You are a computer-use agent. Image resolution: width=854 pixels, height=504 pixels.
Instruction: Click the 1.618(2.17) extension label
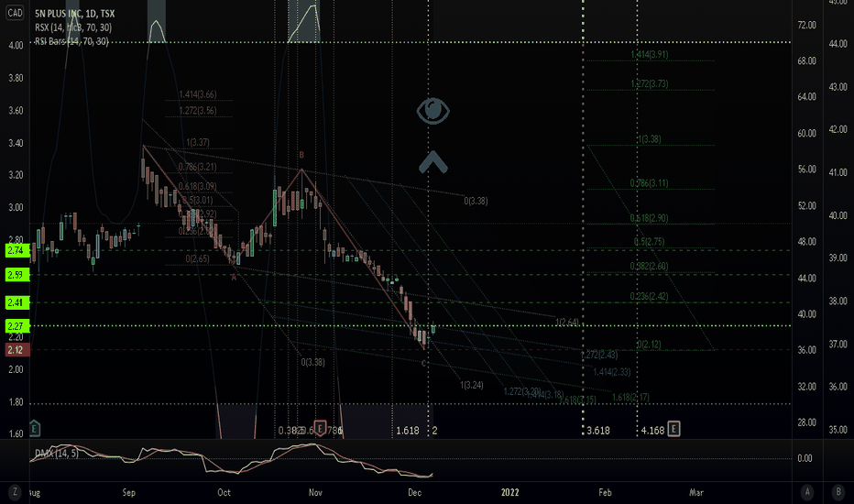pyautogui.click(x=630, y=397)
